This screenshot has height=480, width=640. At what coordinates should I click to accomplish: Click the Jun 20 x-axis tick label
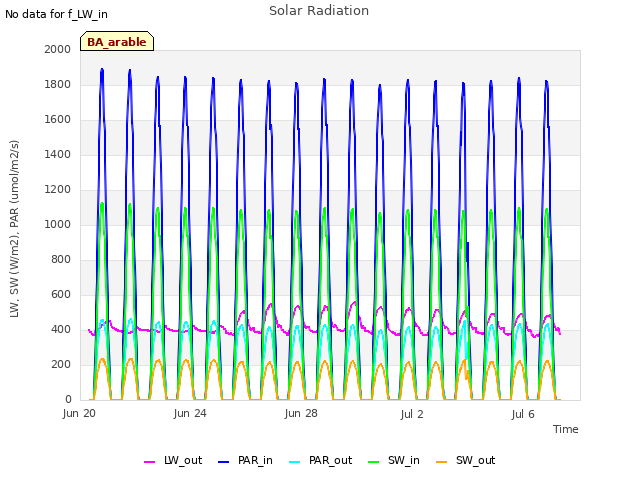coord(79,413)
